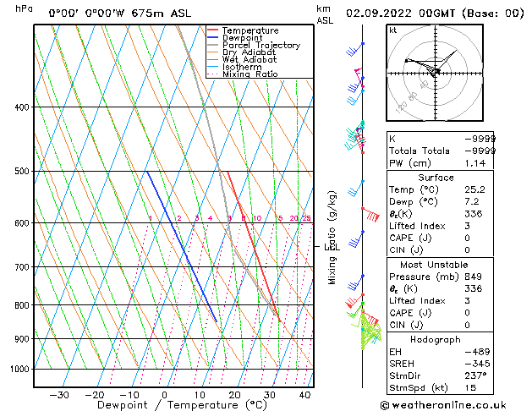The image size is (532, 411).
Task: Select the 'Wet Adiabat' legend label
Action: click(250, 60)
